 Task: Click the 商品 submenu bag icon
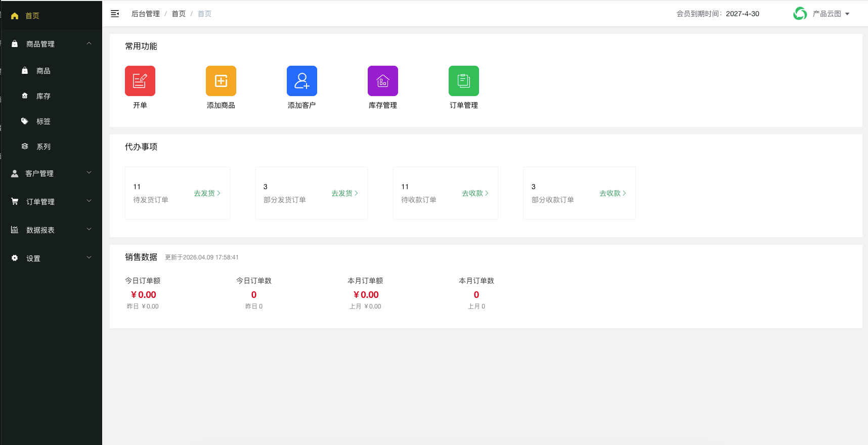(x=25, y=71)
